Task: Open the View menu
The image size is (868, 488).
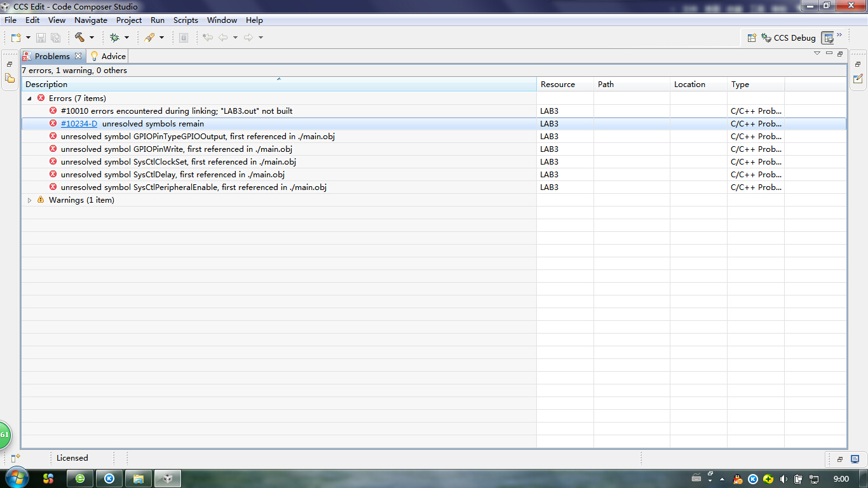Action: tap(57, 20)
